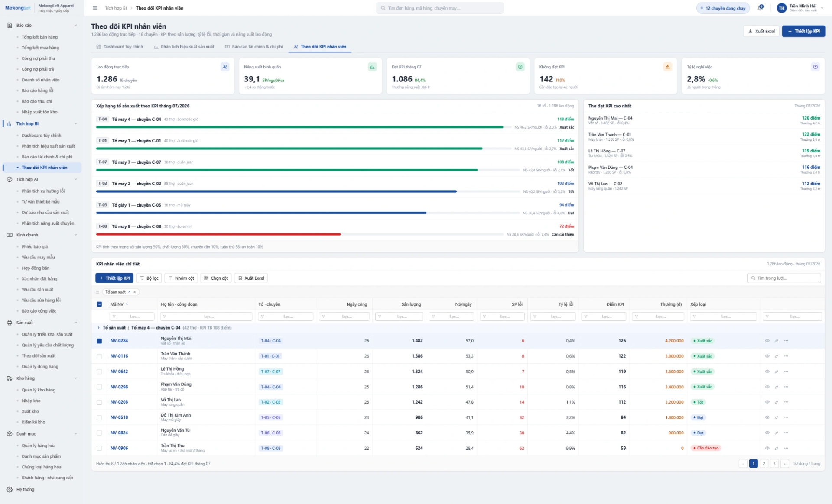Click clock icon on Tỷ lệ nghỉ việc card
The height and width of the screenshot is (504, 832).
pos(815,67)
